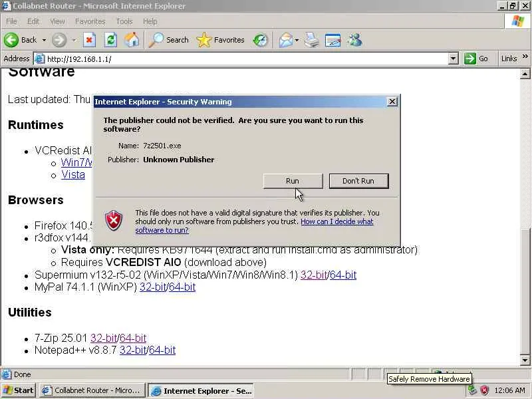Click the page icon in address bar
This screenshot has width=532, height=399.
pos(40,59)
